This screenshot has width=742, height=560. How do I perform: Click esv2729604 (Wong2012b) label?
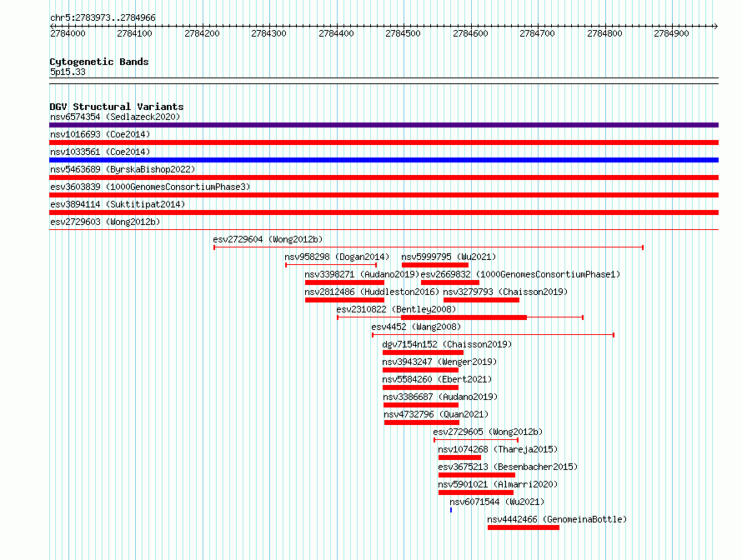click(268, 239)
